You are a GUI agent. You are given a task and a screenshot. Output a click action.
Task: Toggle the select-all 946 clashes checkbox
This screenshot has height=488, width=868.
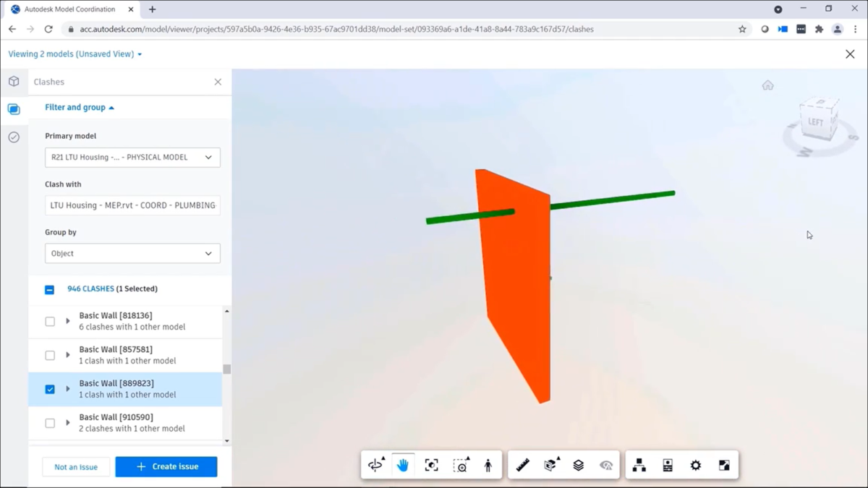coord(49,289)
